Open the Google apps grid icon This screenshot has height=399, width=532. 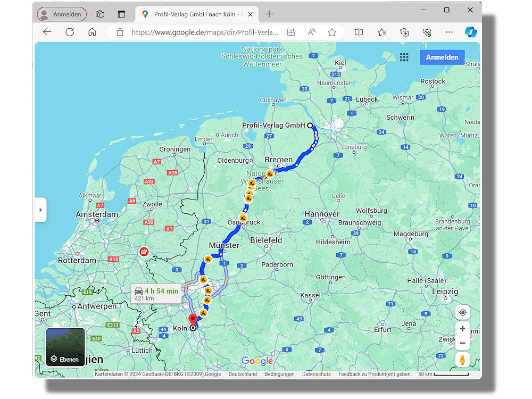tap(404, 57)
